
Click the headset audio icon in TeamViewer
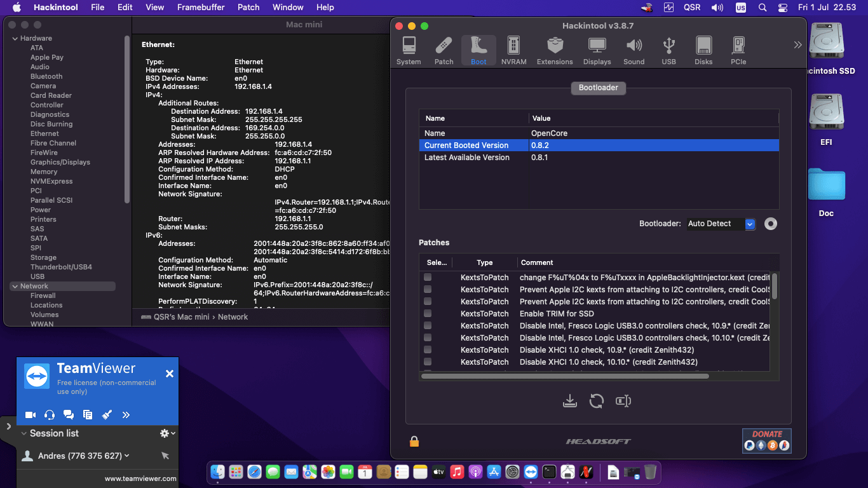50,415
